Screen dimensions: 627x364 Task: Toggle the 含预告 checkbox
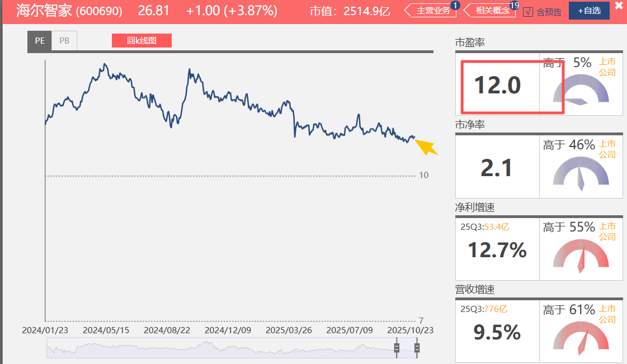click(528, 12)
